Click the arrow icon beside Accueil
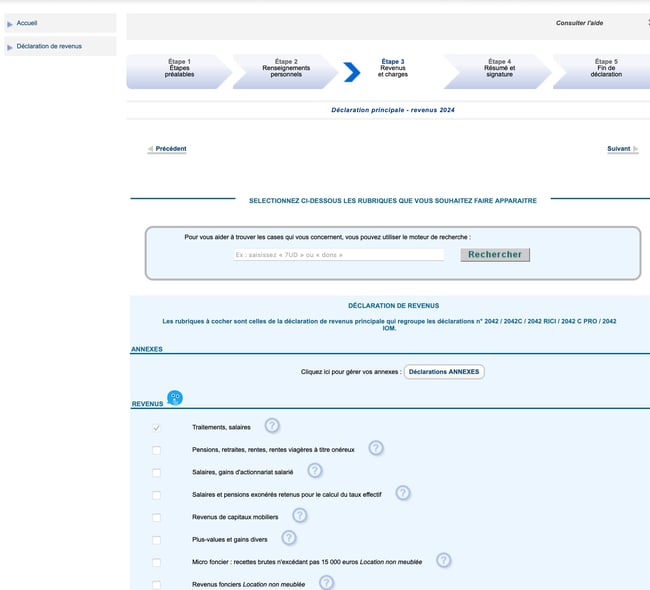 (x=10, y=24)
